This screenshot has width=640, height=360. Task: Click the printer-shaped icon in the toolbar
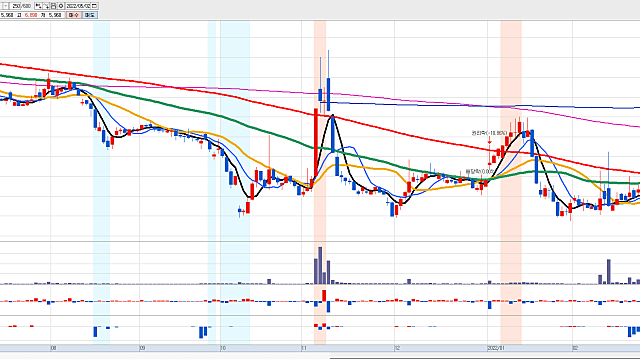point(53,6)
